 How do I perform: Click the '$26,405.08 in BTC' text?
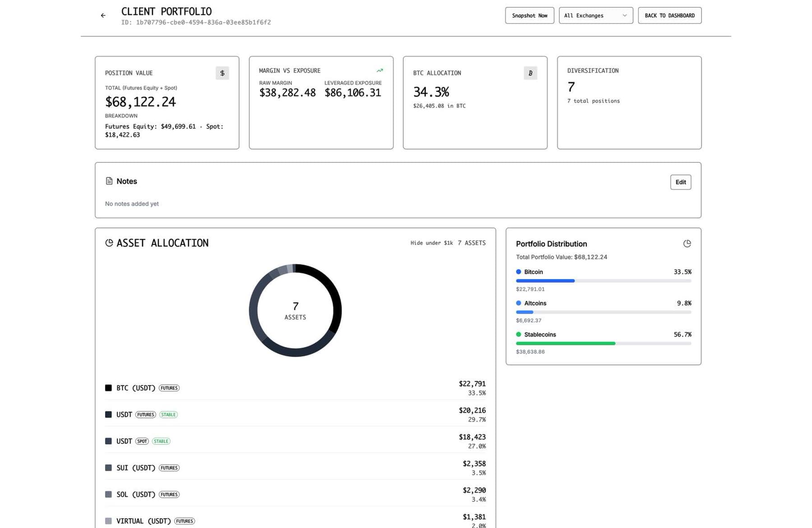pyautogui.click(x=439, y=106)
